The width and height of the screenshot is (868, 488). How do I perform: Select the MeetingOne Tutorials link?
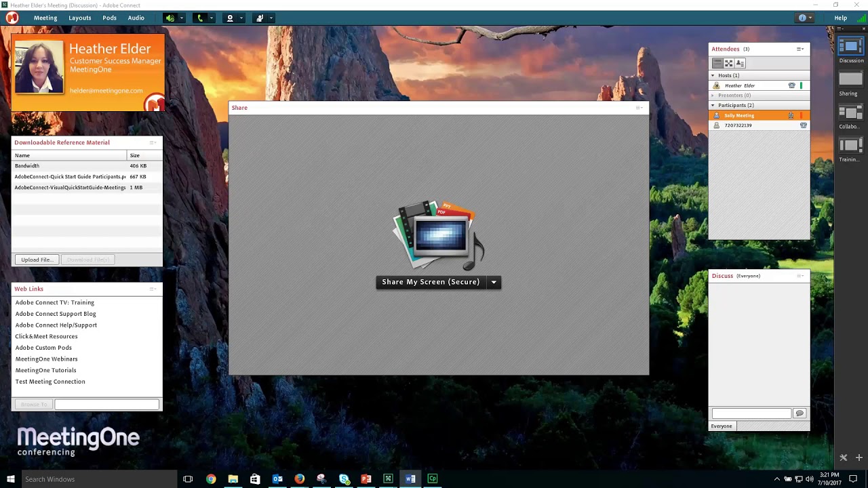coord(46,370)
